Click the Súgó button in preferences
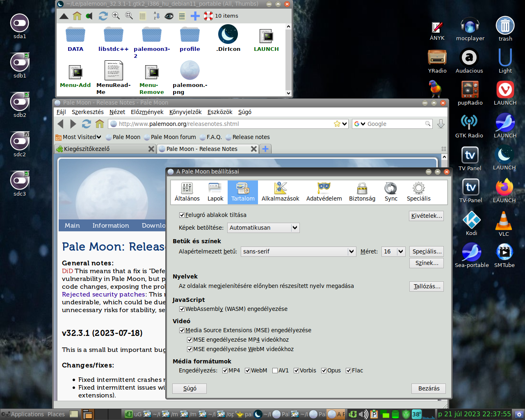Viewport: 525px width, 420px height. click(x=189, y=388)
